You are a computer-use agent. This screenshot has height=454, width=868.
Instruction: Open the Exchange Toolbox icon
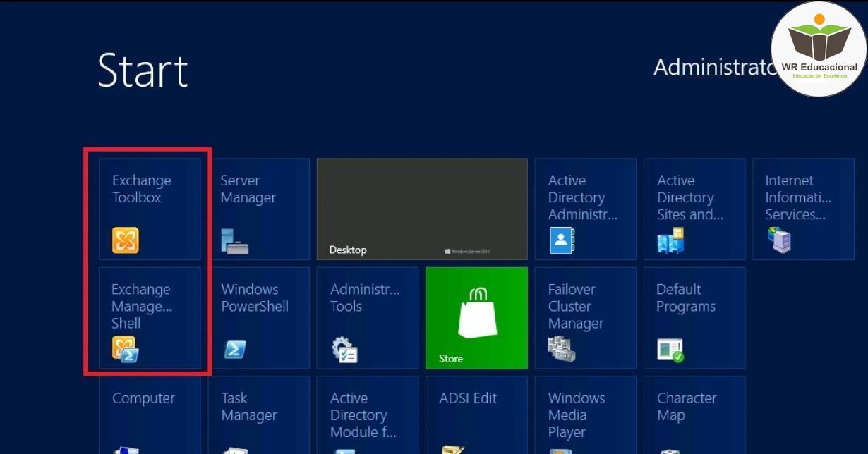pyautogui.click(x=125, y=240)
